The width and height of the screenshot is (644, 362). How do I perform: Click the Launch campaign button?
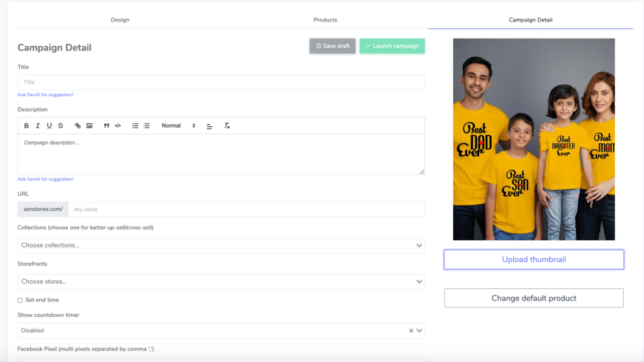click(x=392, y=46)
